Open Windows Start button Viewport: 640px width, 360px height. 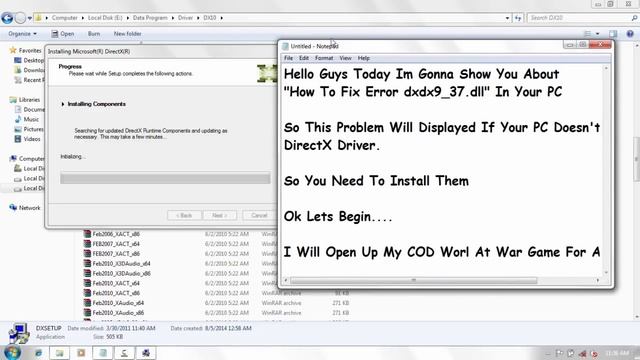[12, 353]
